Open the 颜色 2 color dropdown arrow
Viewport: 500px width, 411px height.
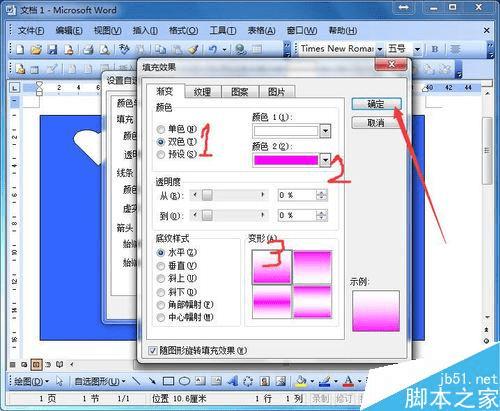pyautogui.click(x=325, y=160)
